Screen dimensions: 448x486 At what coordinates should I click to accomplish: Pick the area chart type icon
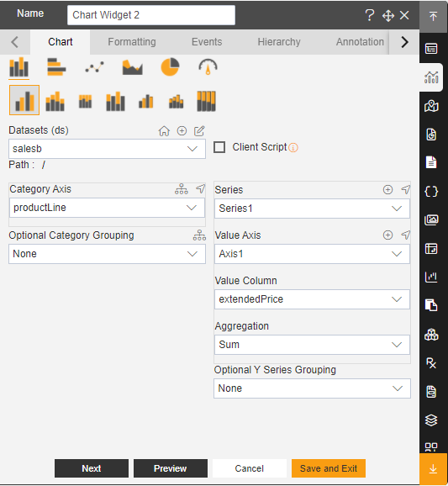coord(132,67)
